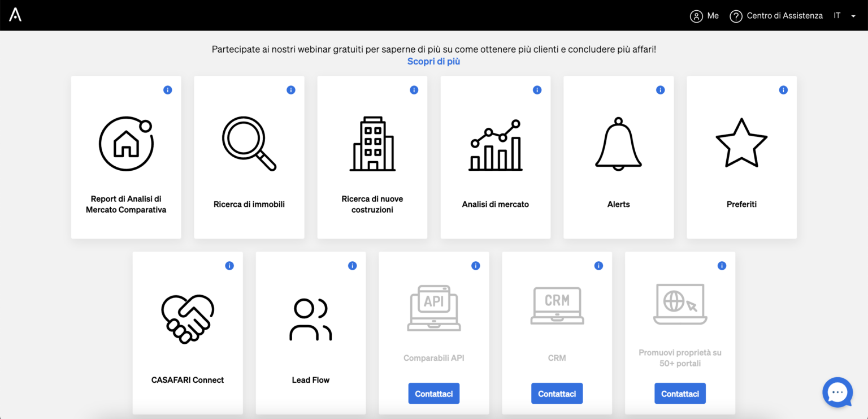
Task: Click the CRM card label
Action: pyautogui.click(x=557, y=358)
